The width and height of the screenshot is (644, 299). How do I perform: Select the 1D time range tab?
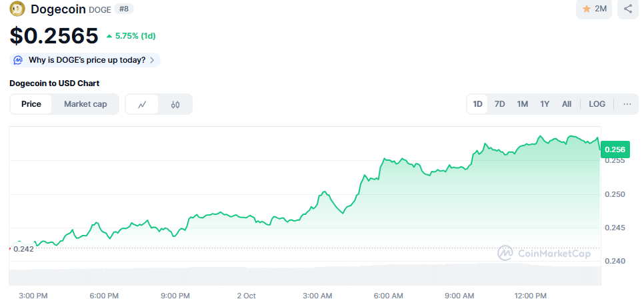coord(477,104)
